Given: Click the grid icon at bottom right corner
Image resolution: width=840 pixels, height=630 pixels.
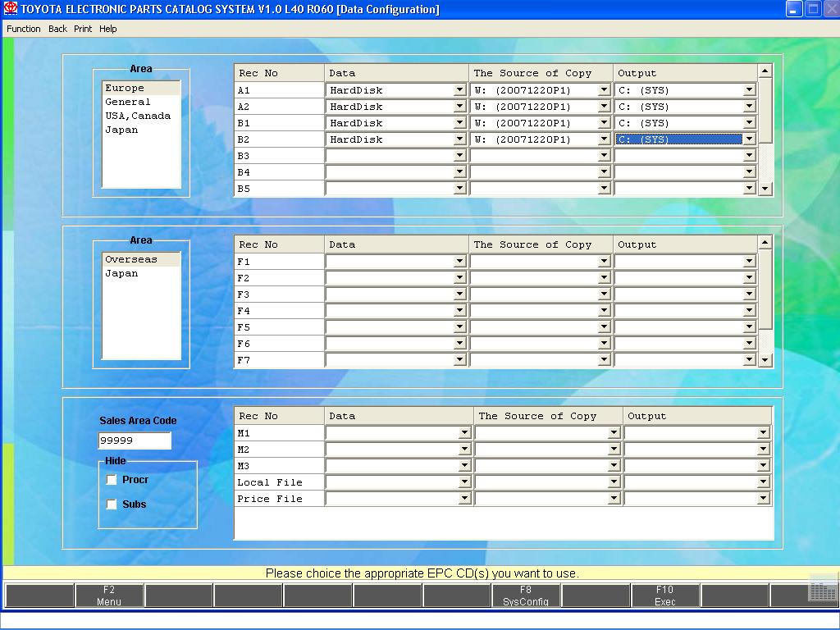Looking at the screenshot, I should coord(822,589).
